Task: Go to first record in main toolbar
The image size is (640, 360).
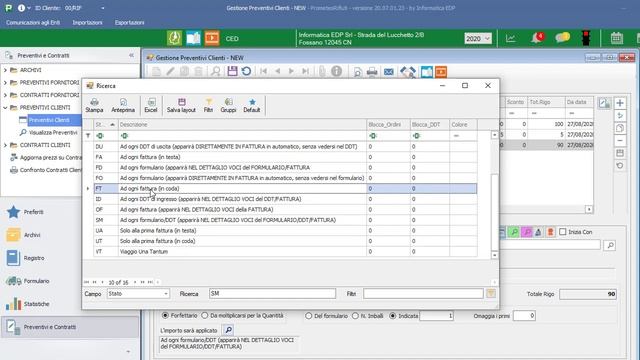Action: 263,71
